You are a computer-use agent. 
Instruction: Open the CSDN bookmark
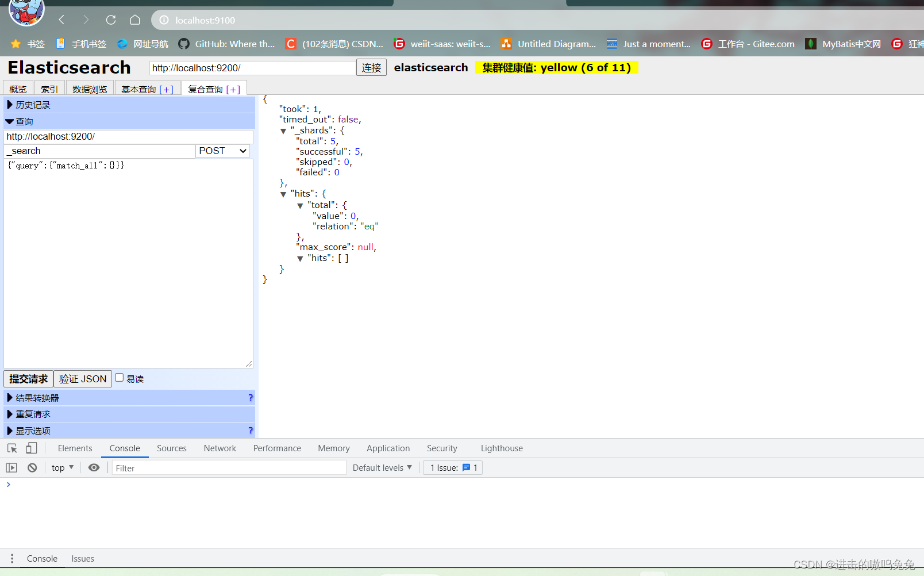tap(334, 44)
